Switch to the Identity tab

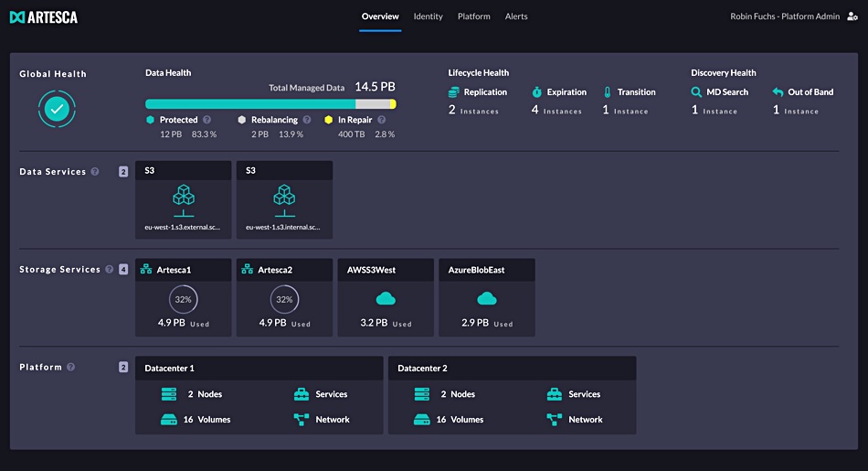[x=428, y=16]
